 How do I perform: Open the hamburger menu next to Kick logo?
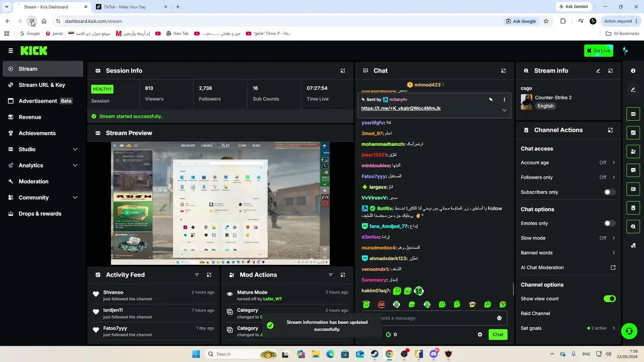(11, 51)
